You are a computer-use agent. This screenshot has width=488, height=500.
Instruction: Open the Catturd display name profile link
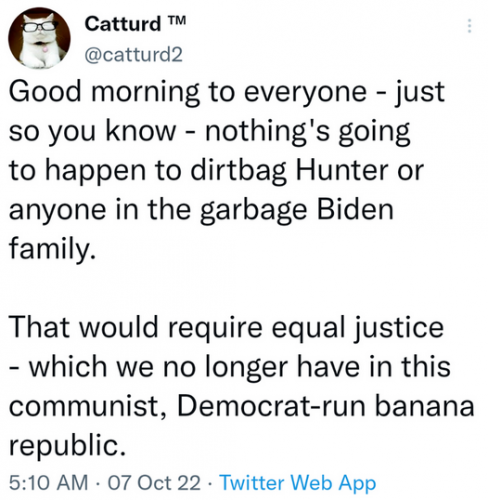tap(122, 24)
